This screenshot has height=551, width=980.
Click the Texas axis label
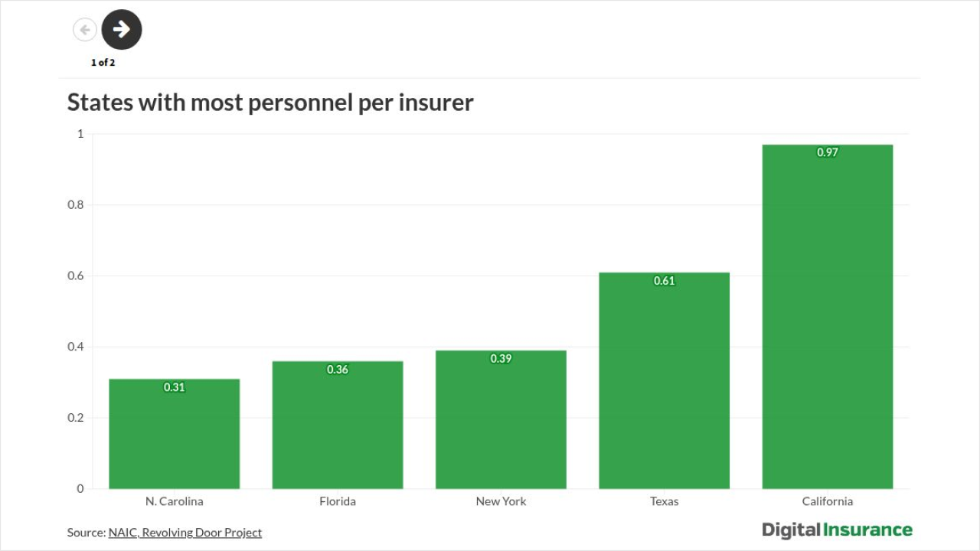pos(664,501)
